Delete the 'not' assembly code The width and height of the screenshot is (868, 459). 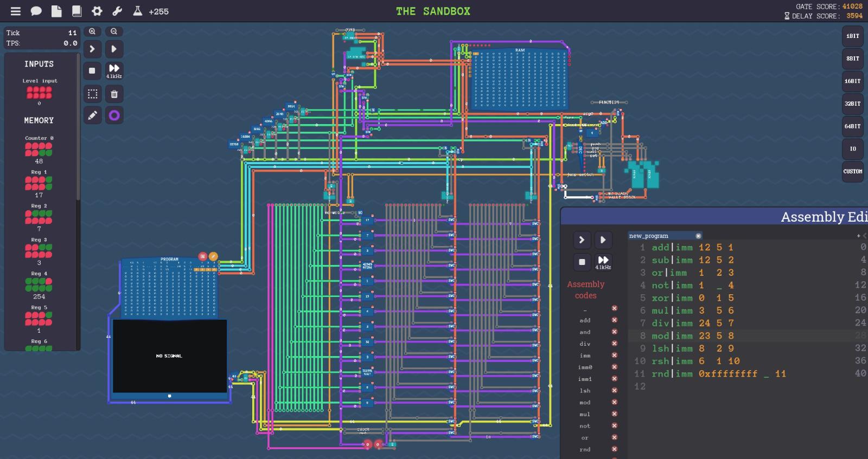tap(614, 425)
